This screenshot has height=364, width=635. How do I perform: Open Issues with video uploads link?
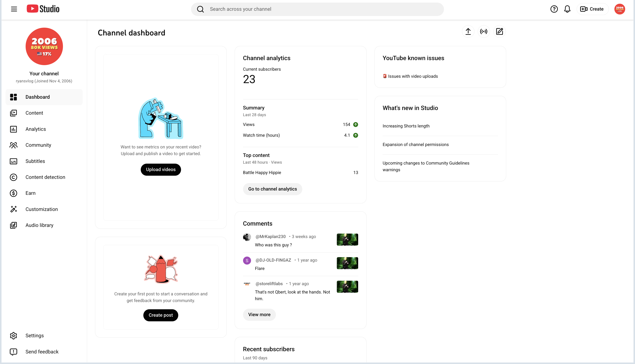point(413,76)
